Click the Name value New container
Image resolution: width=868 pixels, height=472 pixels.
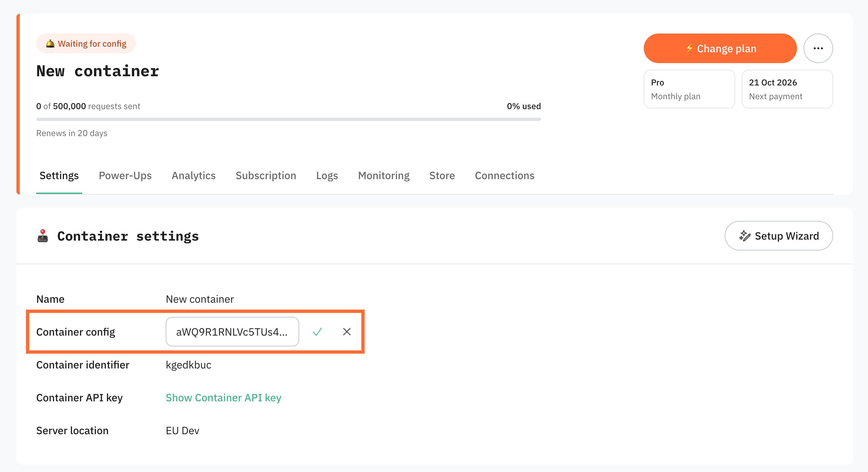200,299
